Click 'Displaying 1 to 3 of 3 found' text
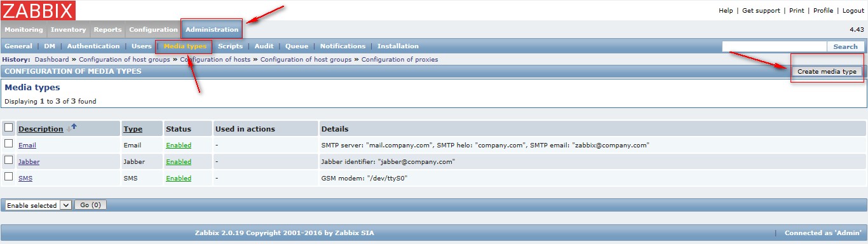 pyautogui.click(x=50, y=101)
